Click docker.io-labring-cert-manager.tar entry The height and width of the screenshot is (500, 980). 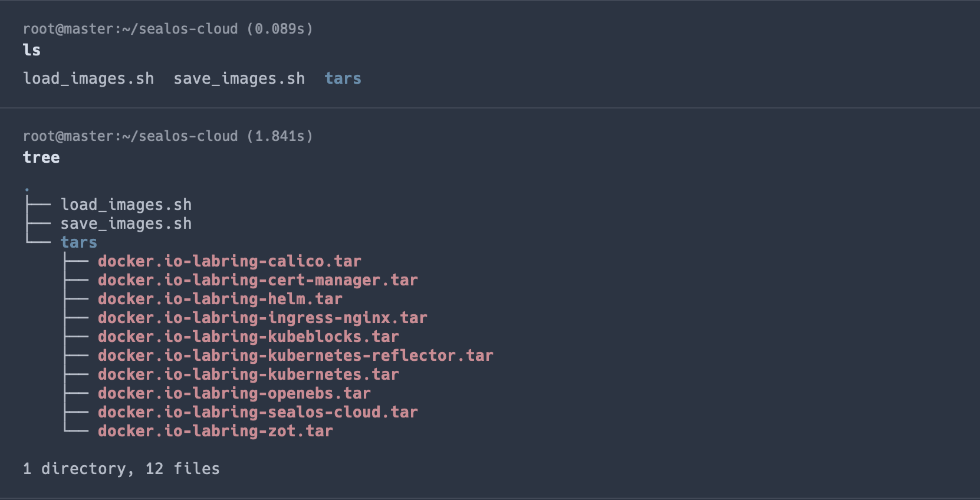coord(258,280)
